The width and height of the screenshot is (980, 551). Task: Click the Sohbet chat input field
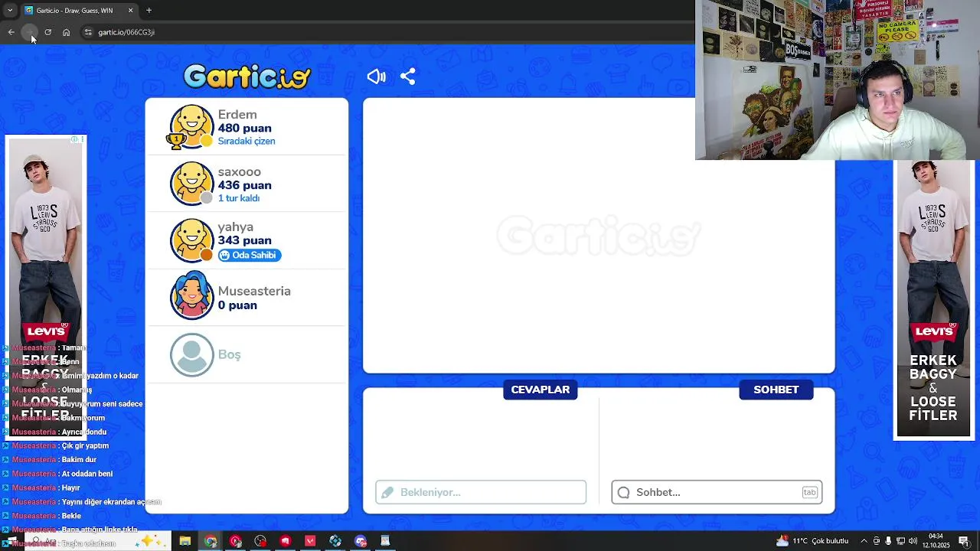pyautogui.click(x=717, y=492)
